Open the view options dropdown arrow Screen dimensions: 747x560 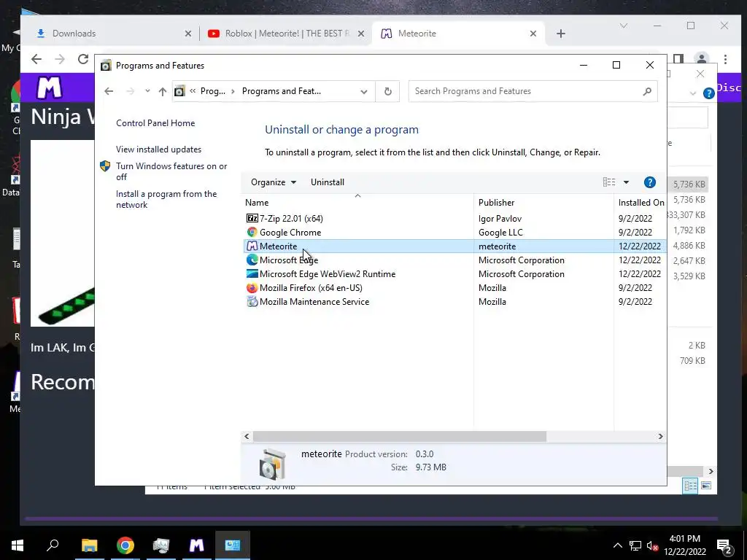pos(626,182)
